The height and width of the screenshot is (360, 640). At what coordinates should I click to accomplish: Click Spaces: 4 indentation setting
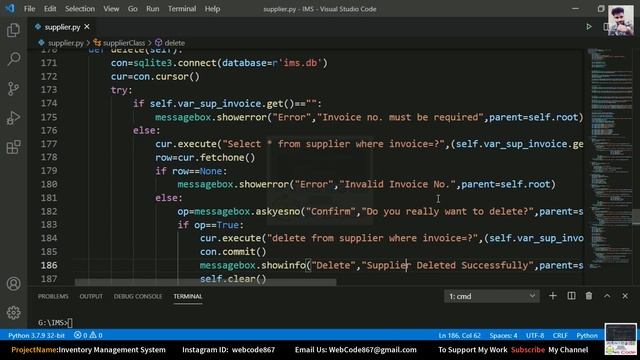coord(503,335)
